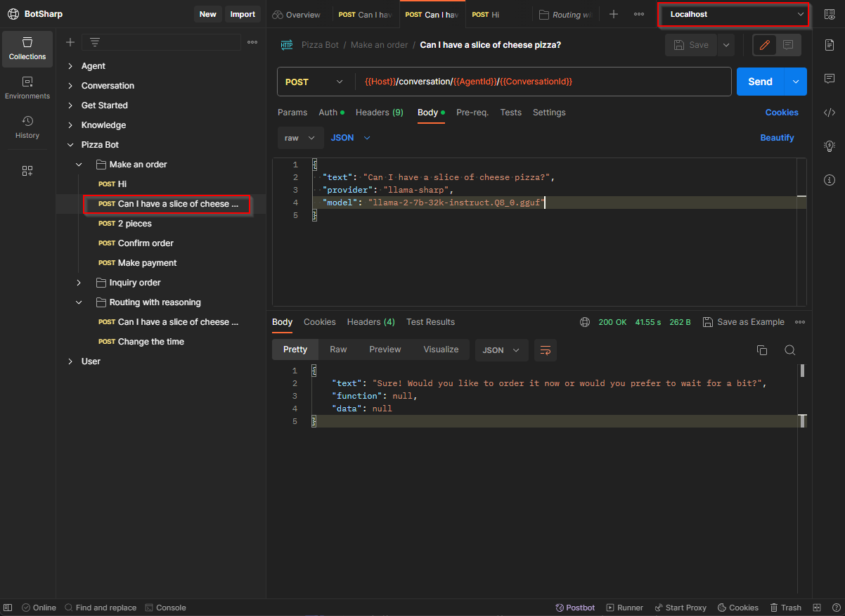Open the Test Results response tab
The height and width of the screenshot is (616, 845).
[x=430, y=322]
